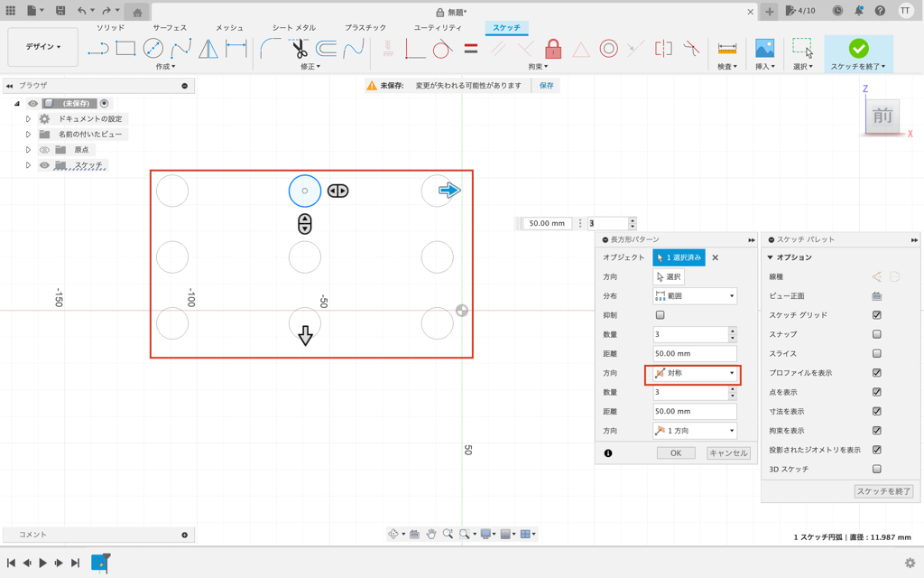Apply the Symmetry constraint

663,49
